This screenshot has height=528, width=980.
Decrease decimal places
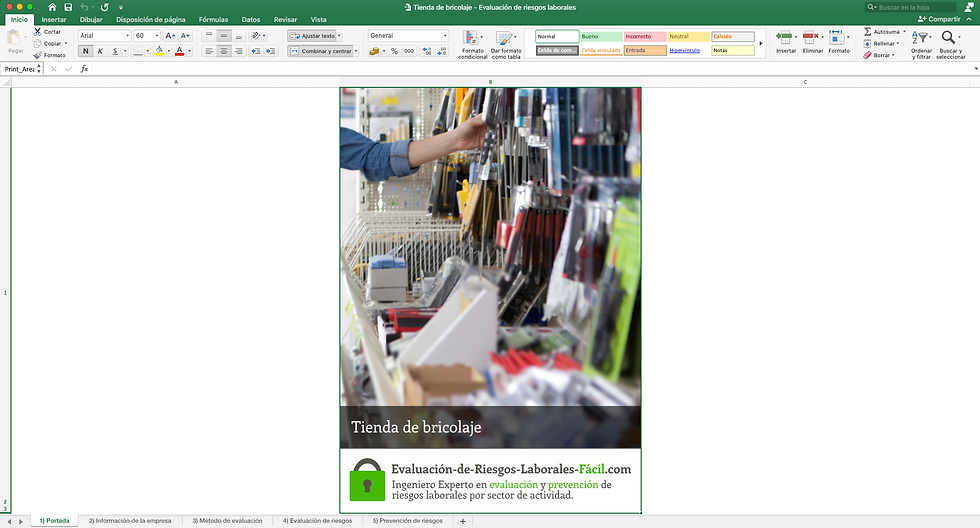tap(442, 51)
